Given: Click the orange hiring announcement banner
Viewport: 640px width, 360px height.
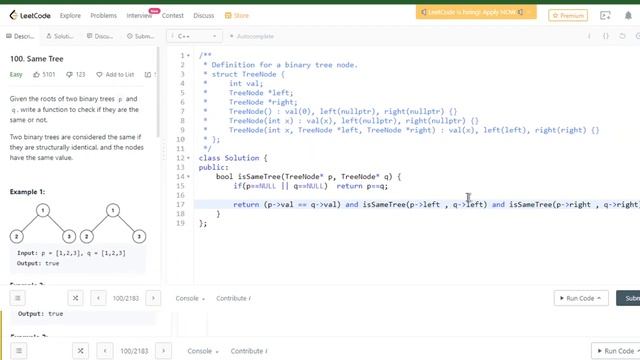Looking at the screenshot, I should pos(476,12).
